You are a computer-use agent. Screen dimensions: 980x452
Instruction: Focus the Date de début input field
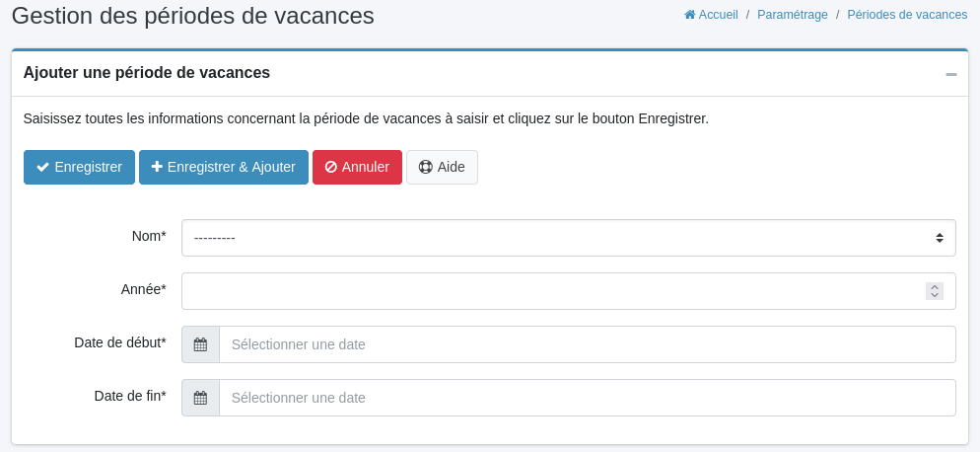[x=587, y=344]
